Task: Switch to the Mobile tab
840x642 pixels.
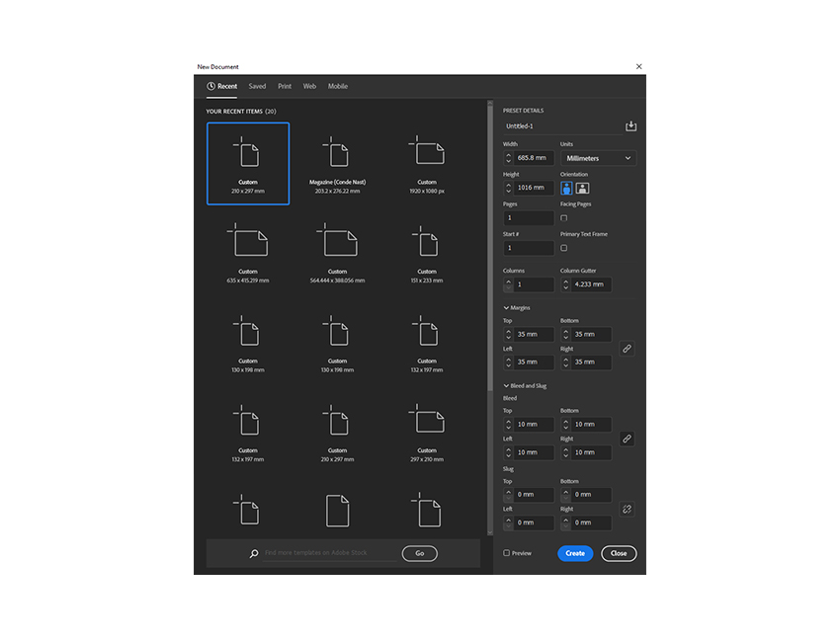Action: point(338,86)
